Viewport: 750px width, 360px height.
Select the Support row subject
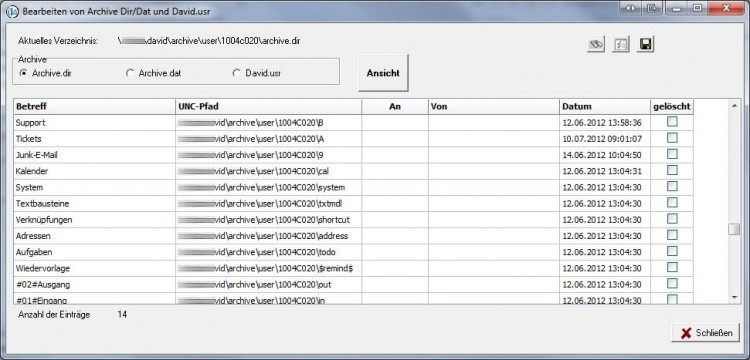(x=30, y=123)
